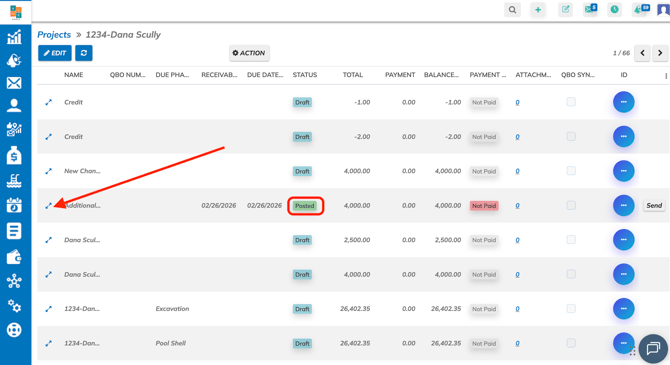Click the app logo at top left
This screenshot has width=670, height=365.
[x=16, y=12]
